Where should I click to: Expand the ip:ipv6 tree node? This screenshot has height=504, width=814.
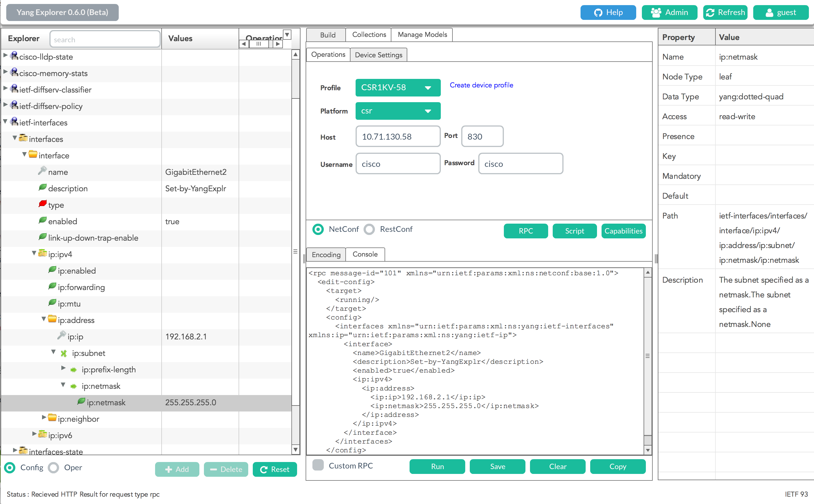click(34, 434)
